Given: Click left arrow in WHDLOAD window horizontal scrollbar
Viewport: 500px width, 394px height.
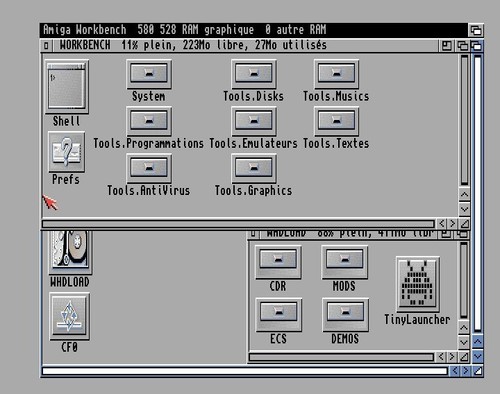Looking at the screenshot, I should [441, 357].
